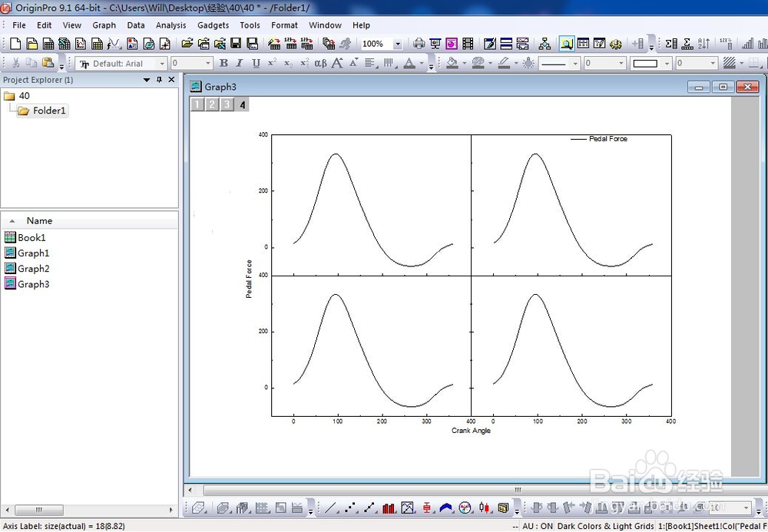The width and height of the screenshot is (768, 532).
Task: Open the Default: Arial font dropdown
Action: (x=162, y=64)
